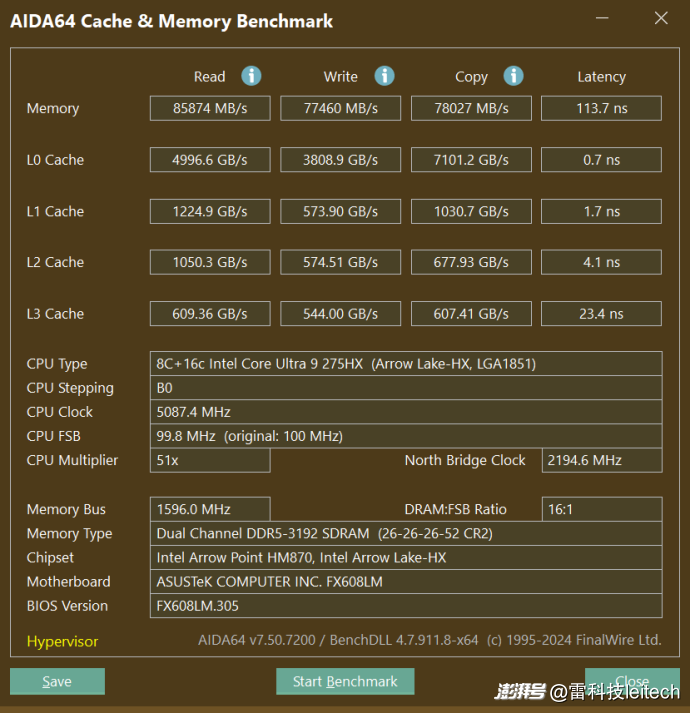Click the L3 Cache row label
This screenshot has width=690, height=713.
pos(55,314)
